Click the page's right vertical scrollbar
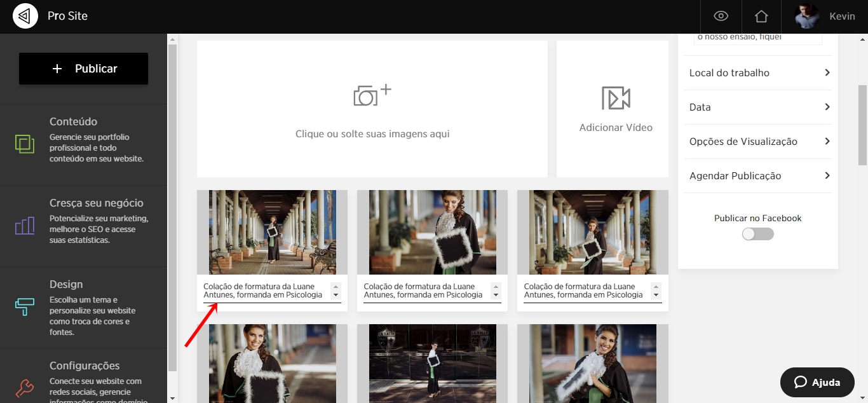 click(x=863, y=124)
